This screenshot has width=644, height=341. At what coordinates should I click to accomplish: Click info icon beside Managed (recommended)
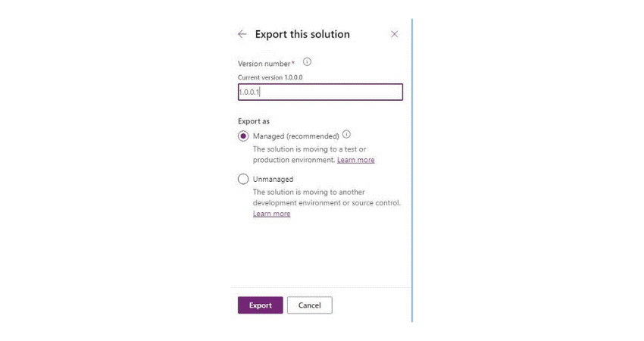tap(346, 135)
